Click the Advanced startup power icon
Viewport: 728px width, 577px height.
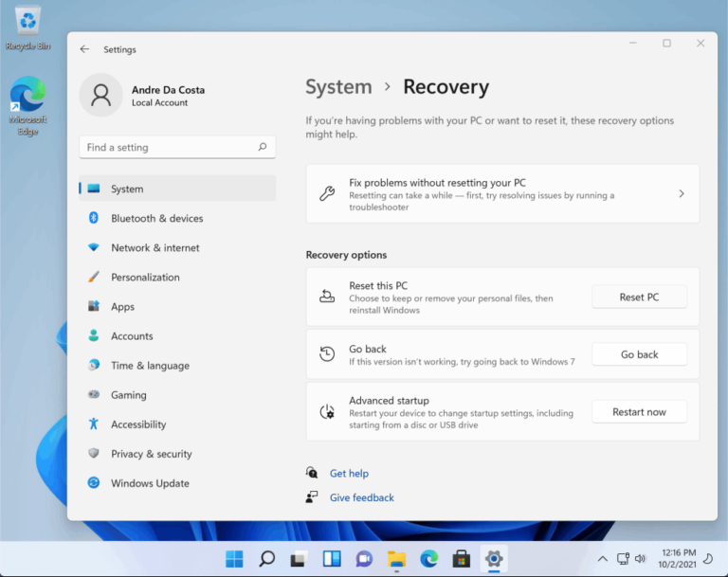pyautogui.click(x=327, y=411)
